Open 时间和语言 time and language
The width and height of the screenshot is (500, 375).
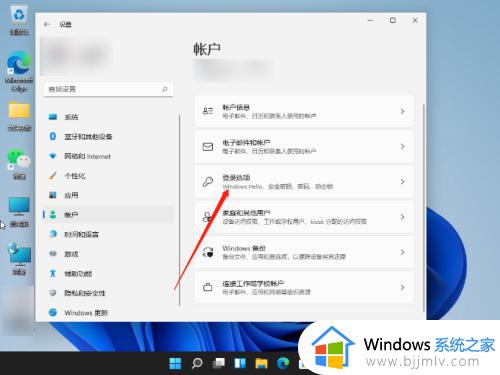109,234
